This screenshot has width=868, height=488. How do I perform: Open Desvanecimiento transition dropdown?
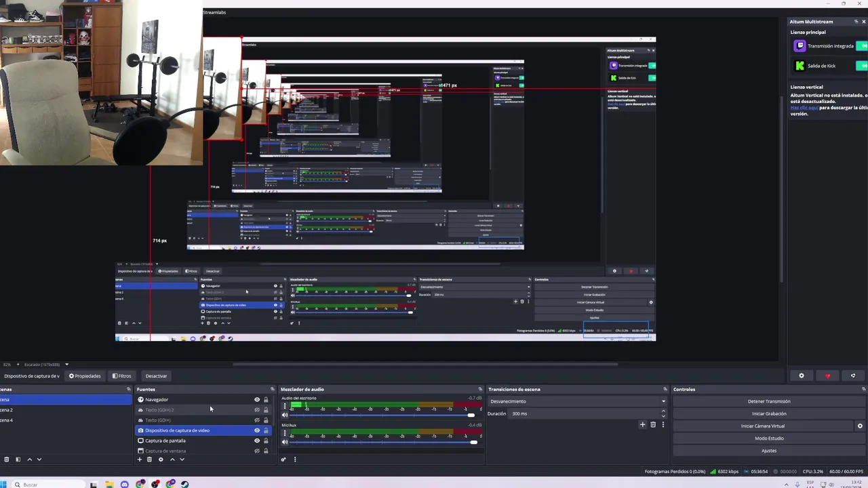[x=577, y=401]
